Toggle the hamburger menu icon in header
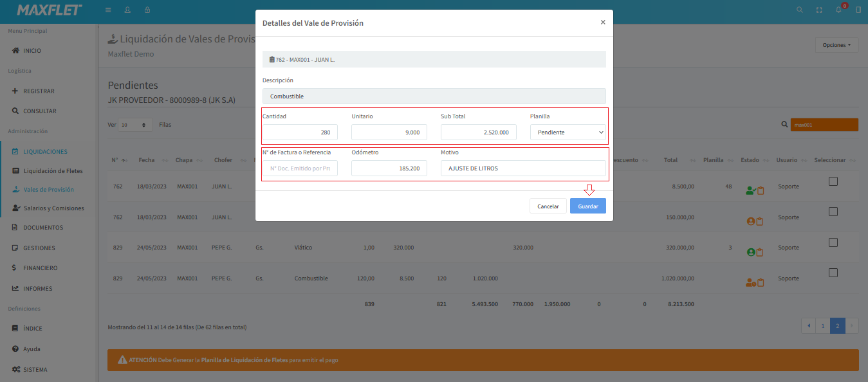The image size is (868, 382). (108, 10)
